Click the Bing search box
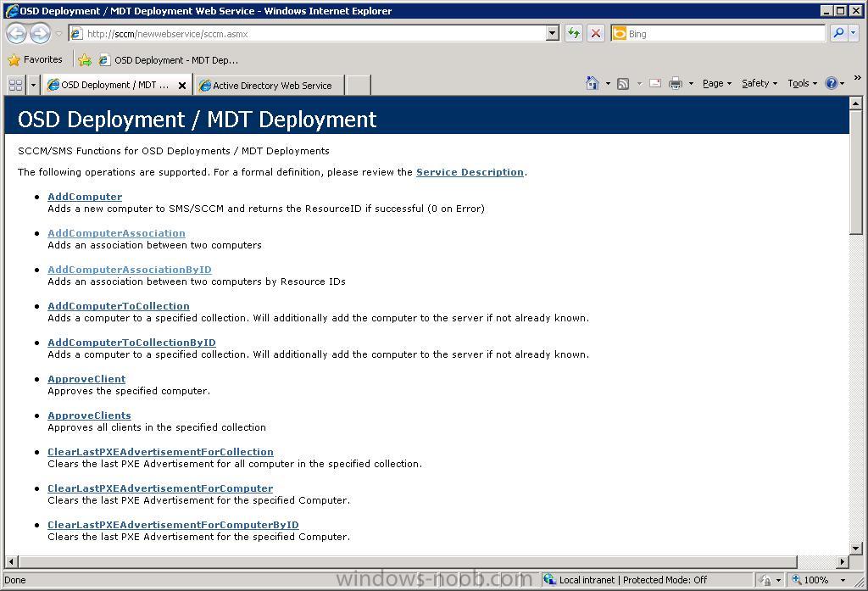The height and width of the screenshot is (591, 868). (726, 34)
